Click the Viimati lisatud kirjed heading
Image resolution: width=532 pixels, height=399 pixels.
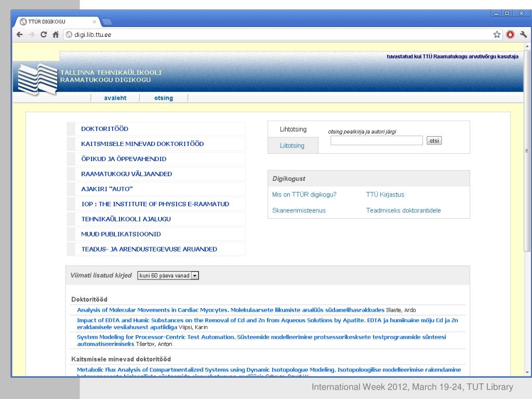point(101,275)
